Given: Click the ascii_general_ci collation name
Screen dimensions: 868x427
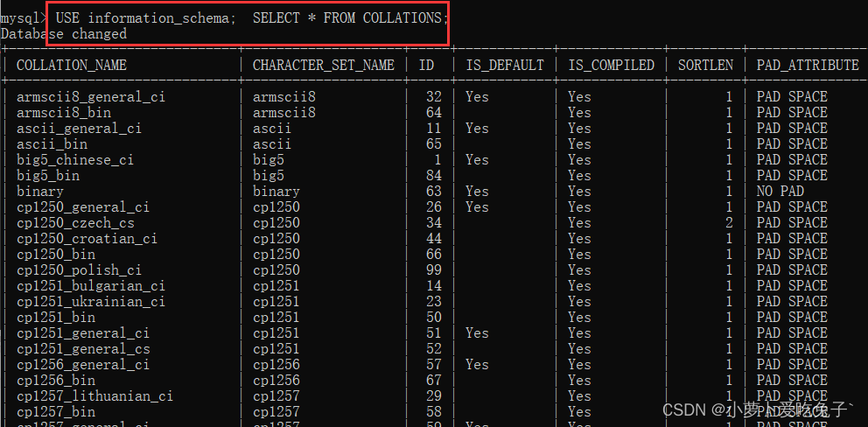Looking at the screenshot, I should pos(79,129).
